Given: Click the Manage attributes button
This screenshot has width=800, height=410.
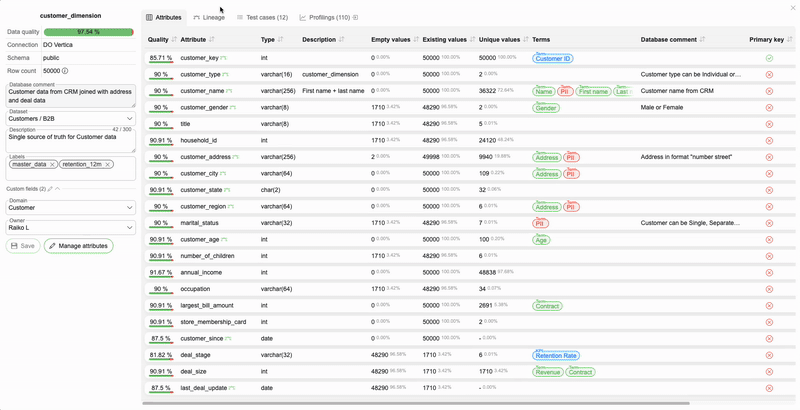Looking at the screenshot, I should pos(78,245).
